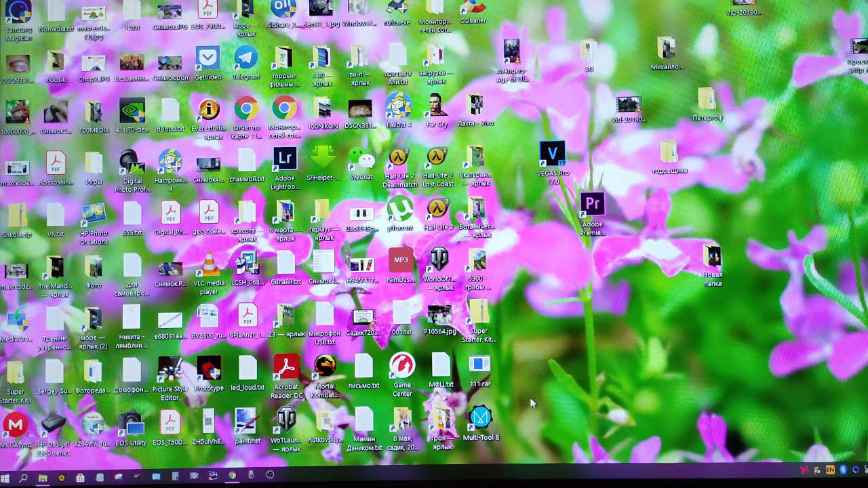868x488 pixels.
Task: Select Avengers Age of Ultron icon
Action: pyautogui.click(x=512, y=52)
